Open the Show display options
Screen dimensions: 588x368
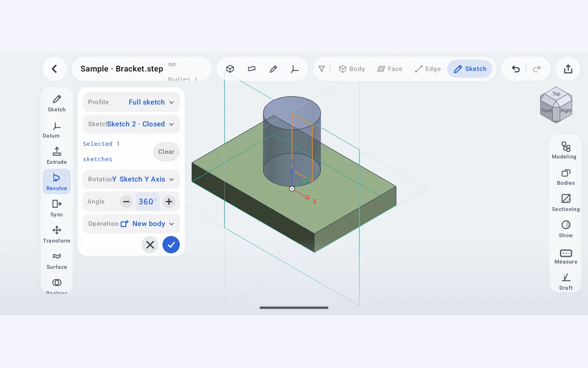click(x=566, y=229)
